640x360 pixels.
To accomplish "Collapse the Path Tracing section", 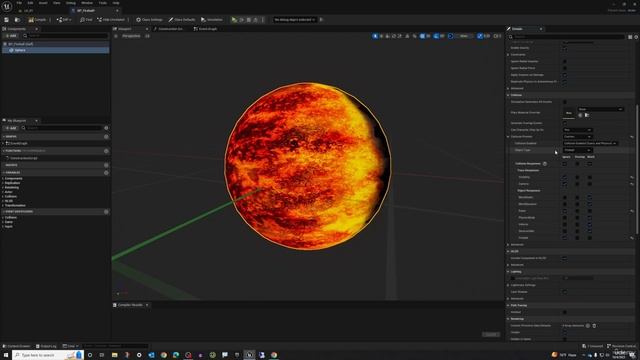I will click(x=509, y=305).
